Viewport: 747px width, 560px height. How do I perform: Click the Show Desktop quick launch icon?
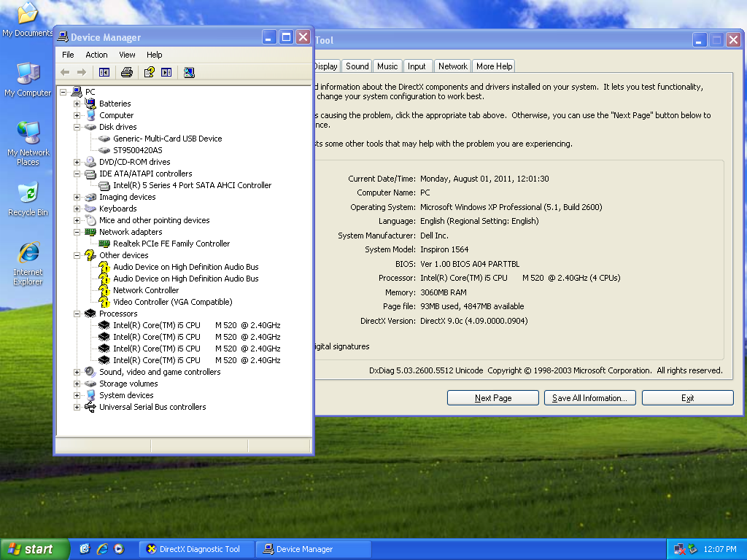pyautogui.click(x=85, y=549)
